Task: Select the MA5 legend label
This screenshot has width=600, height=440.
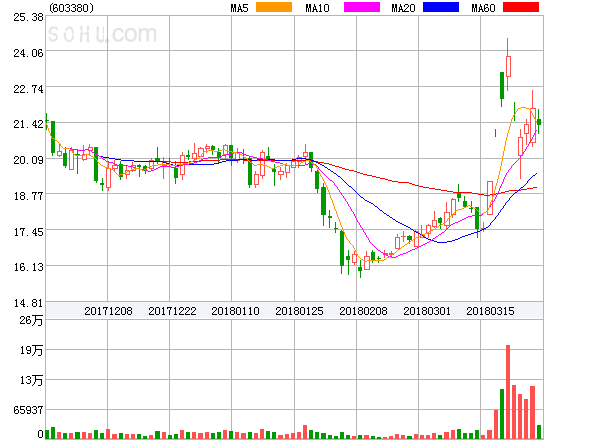Action: (239, 8)
